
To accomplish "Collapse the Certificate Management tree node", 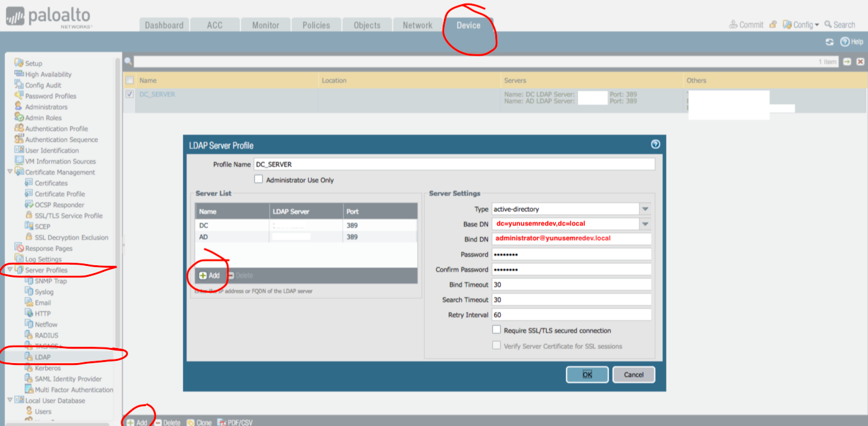I will click(10, 172).
